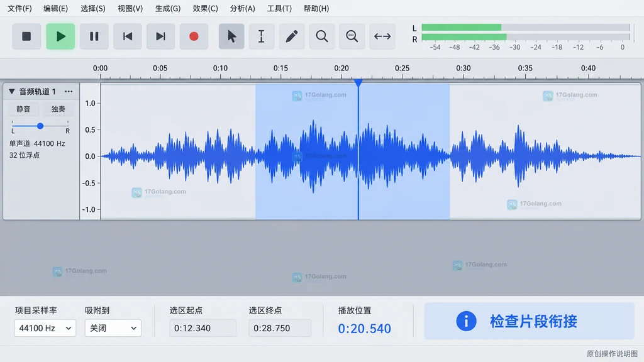Click the 0.0 amplitude scale label
Image resolution: width=644 pixels, height=362 pixels.
[x=90, y=156]
